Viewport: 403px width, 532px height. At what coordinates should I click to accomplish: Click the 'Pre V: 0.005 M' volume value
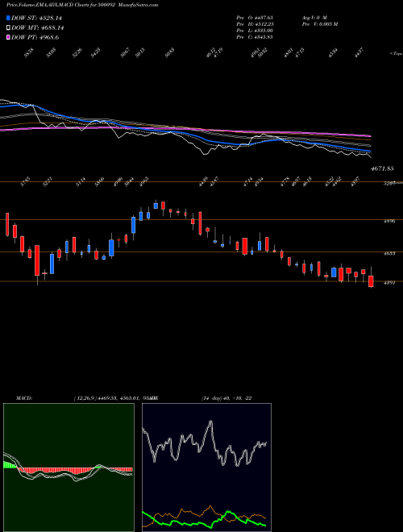point(319,23)
